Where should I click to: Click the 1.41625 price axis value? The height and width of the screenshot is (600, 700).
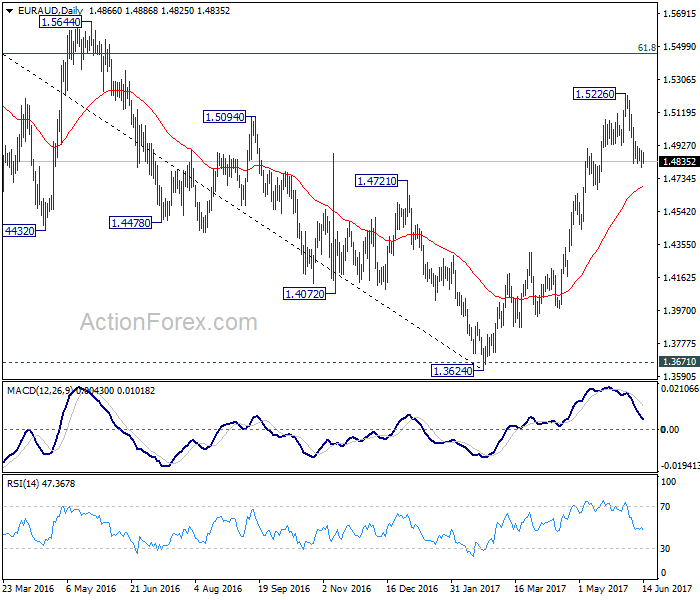click(x=679, y=278)
